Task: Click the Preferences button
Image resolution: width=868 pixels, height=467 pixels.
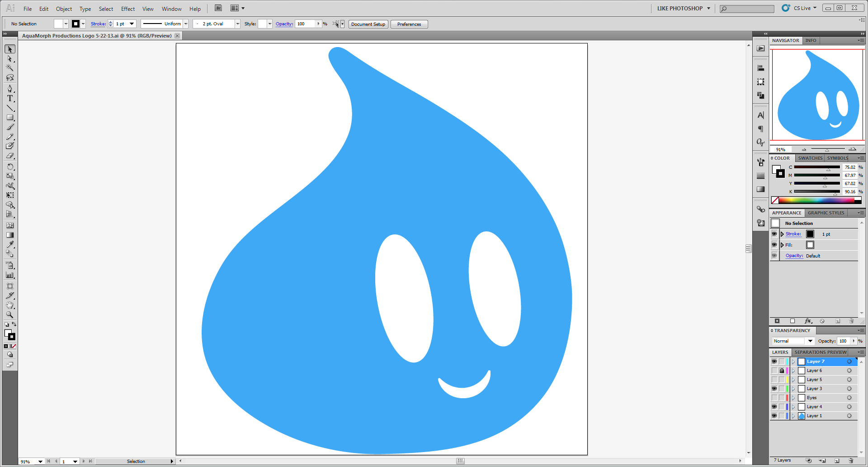Action: coord(409,24)
